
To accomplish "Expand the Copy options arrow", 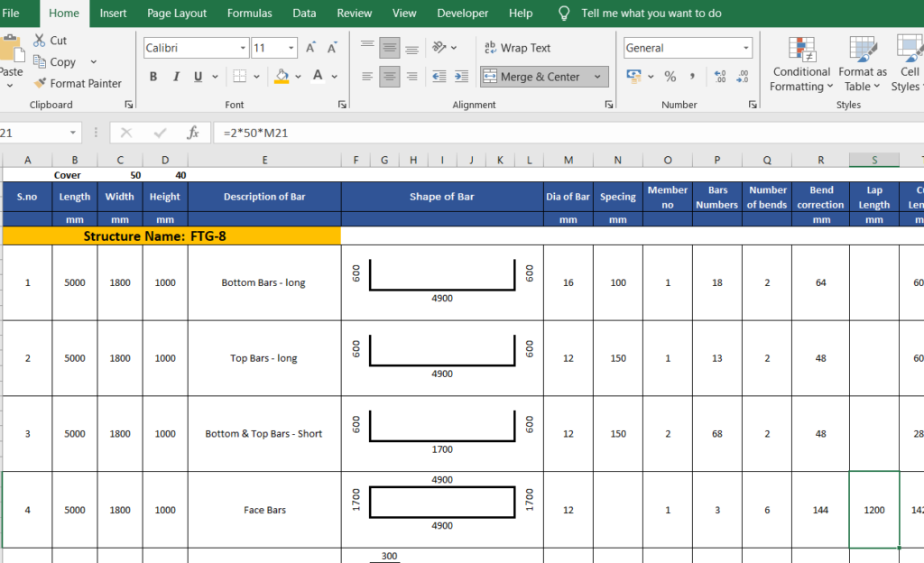I will [x=93, y=62].
